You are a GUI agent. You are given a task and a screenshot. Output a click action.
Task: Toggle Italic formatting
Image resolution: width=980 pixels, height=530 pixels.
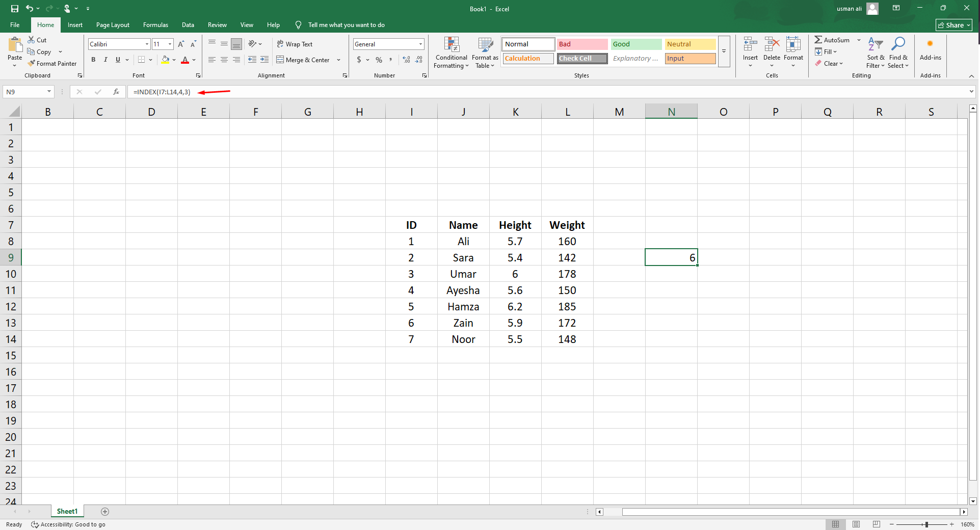(x=105, y=60)
